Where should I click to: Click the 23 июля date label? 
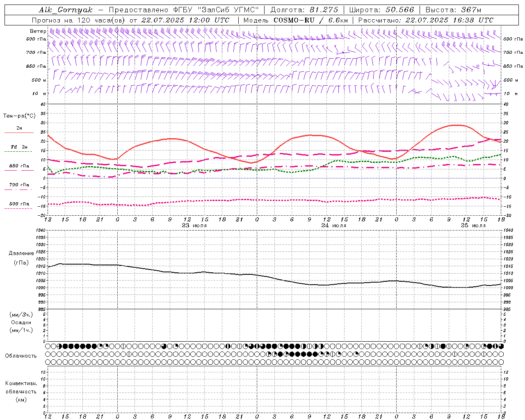click(x=194, y=226)
